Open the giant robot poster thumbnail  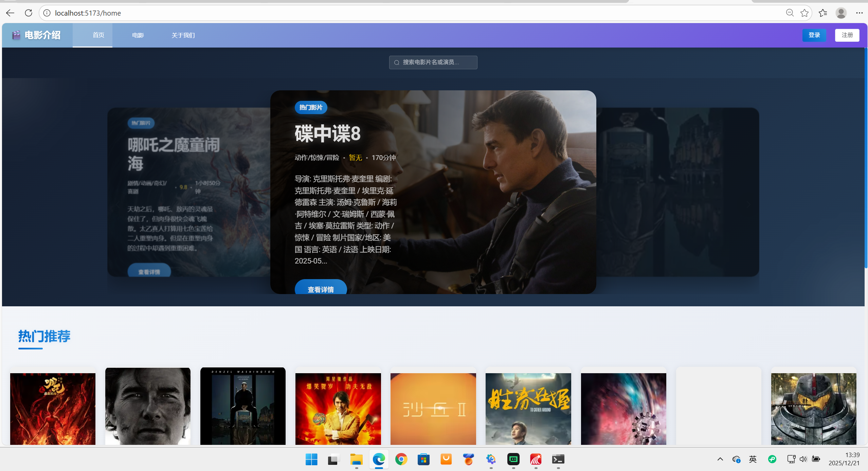click(814, 409)
